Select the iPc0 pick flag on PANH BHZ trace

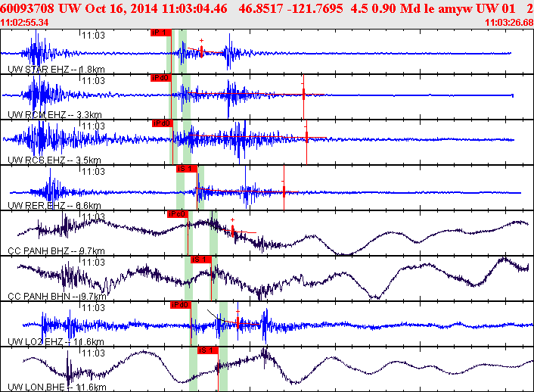coord(178,214)
